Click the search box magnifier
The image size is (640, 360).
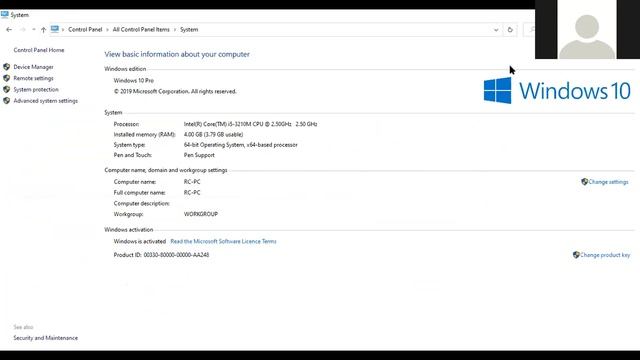531,30
